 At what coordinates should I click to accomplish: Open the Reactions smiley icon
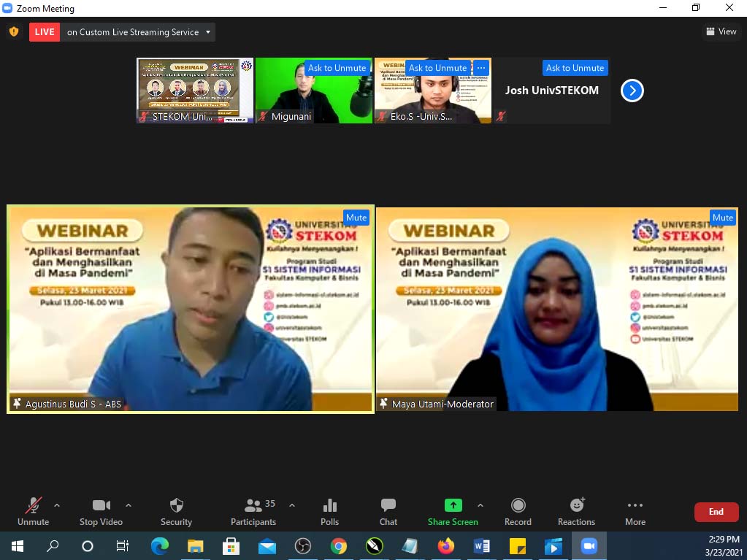[576, 511]
